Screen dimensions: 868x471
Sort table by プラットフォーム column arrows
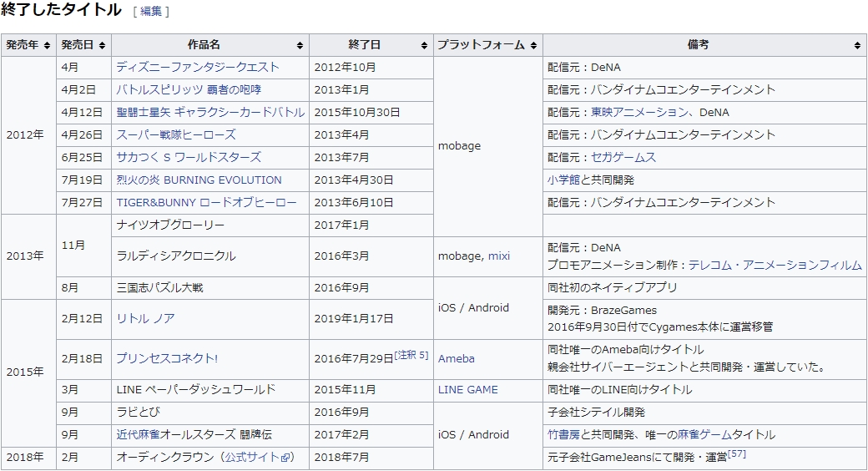coord(533,45)
